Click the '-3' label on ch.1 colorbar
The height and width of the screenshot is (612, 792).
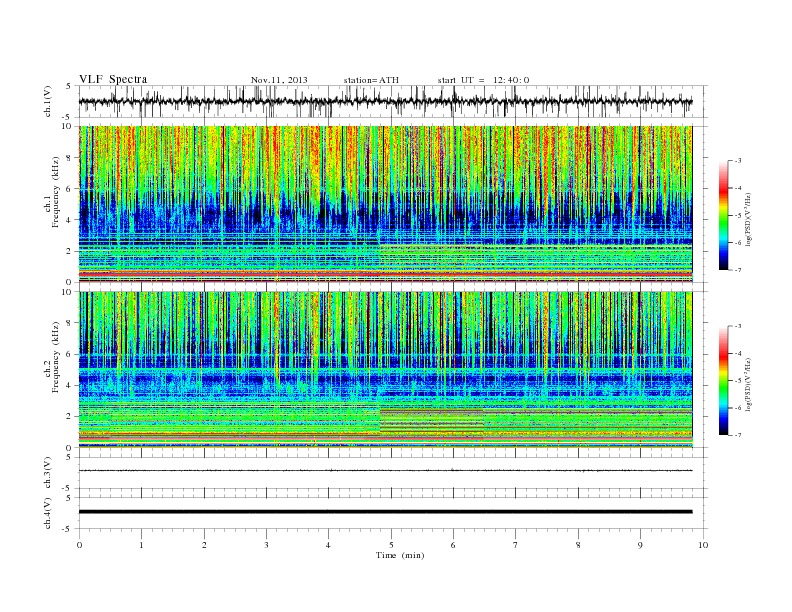738,161
